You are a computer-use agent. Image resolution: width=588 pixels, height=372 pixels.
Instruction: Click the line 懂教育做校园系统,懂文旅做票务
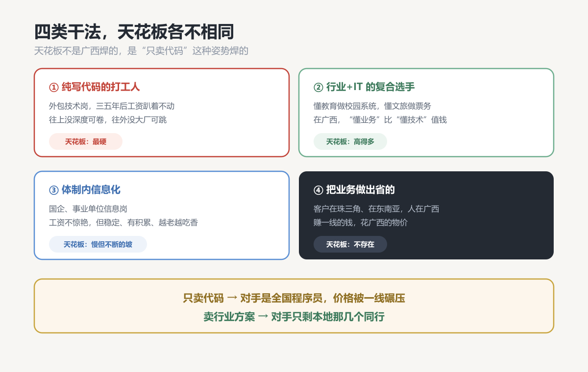coord(372,106)
